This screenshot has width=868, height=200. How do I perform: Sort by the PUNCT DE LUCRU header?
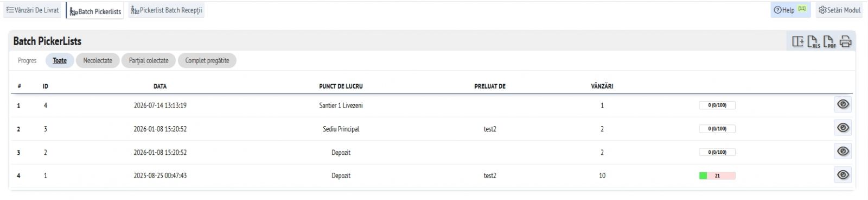click(x=341, y=86)
